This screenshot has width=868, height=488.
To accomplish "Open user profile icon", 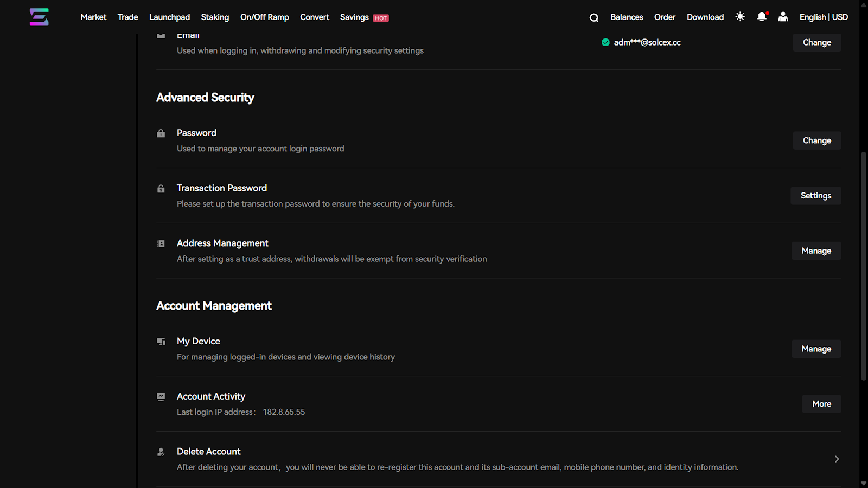I will tap(783, 17).
